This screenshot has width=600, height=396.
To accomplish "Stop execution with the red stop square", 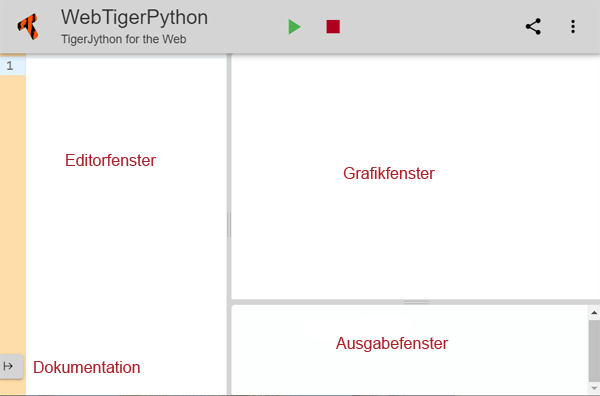I will (x=333, y=27).
